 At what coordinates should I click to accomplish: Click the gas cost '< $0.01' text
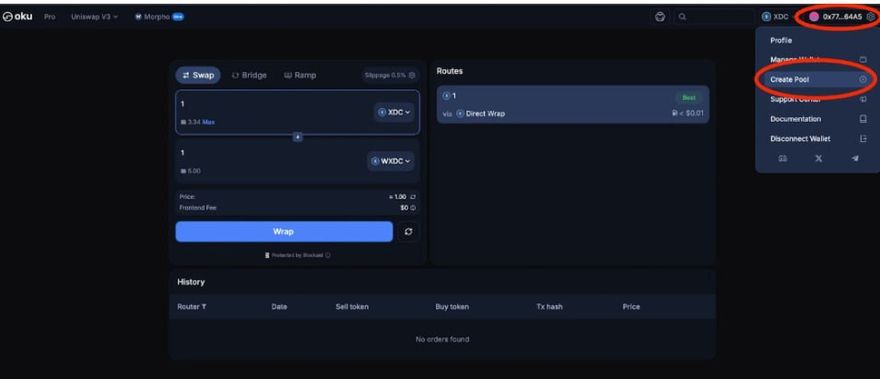tap(691, 113)
